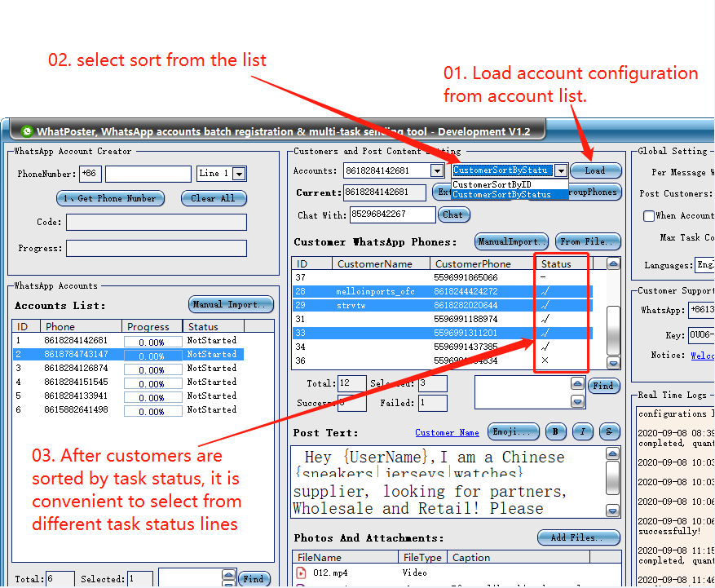Click Find button beside customer search
This screenshot has height=588, width=715.
[604, 386]
